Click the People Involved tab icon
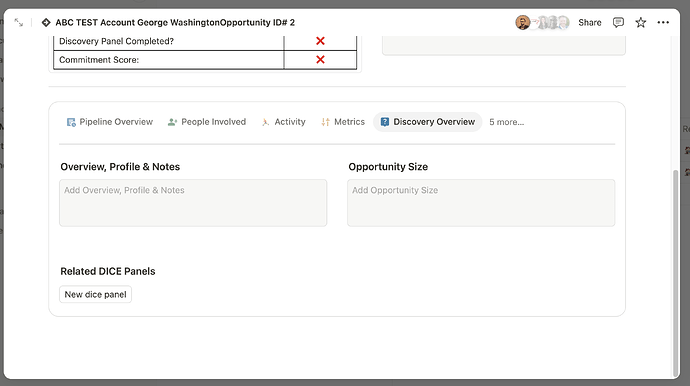 pyautogui.click(x=172, y=122)
